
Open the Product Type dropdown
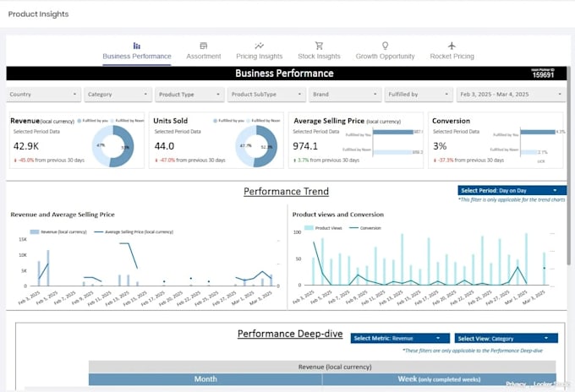tap(189, 94)
